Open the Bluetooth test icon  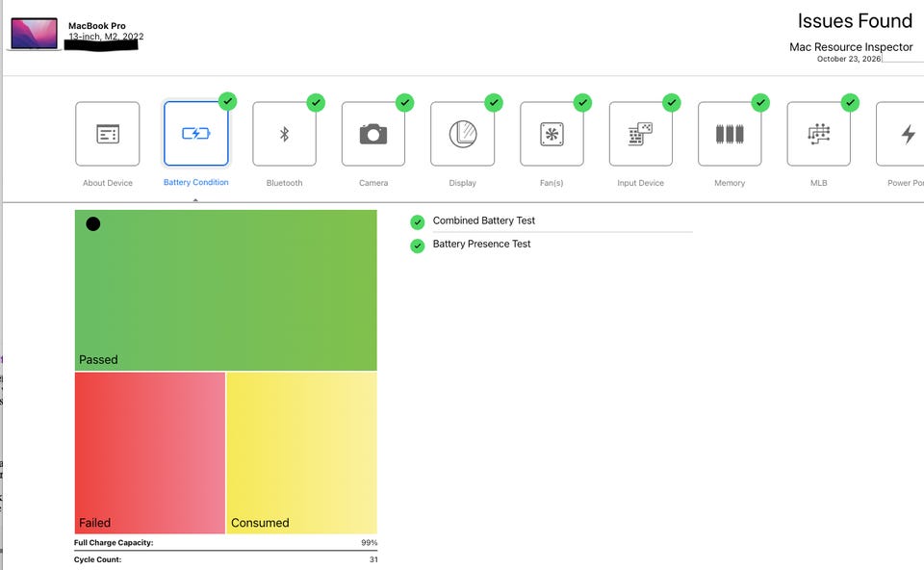coord(285,134)
